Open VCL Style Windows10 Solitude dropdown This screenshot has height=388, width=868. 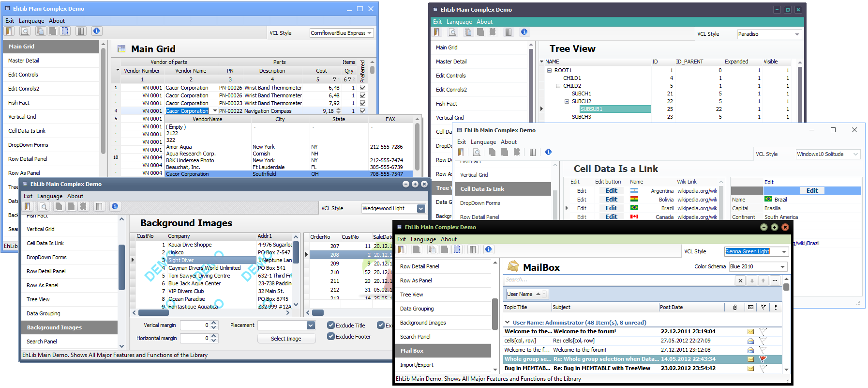tap(855, 154)
